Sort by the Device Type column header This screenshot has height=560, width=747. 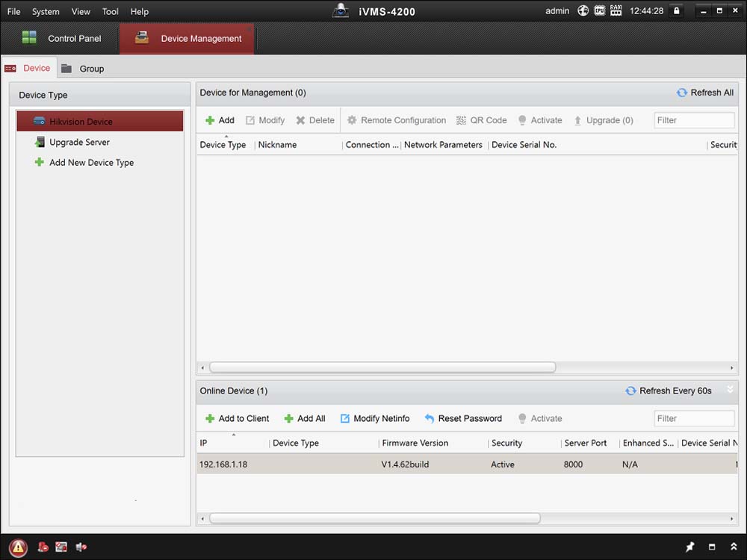(223, 145)
